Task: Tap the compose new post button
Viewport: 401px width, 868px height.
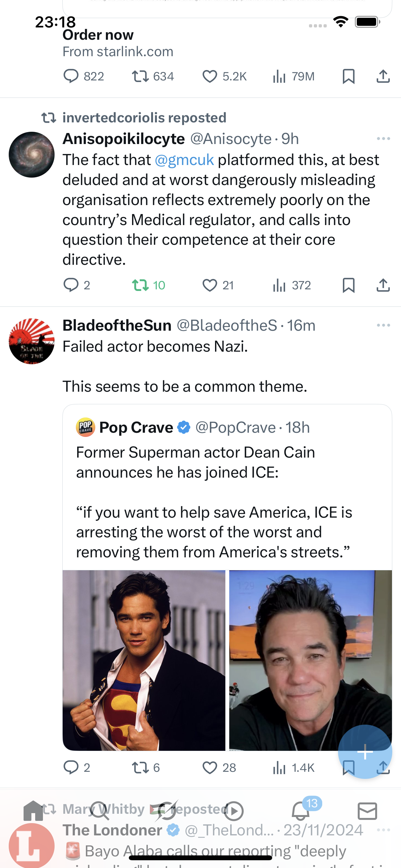Action: point(365,751)
